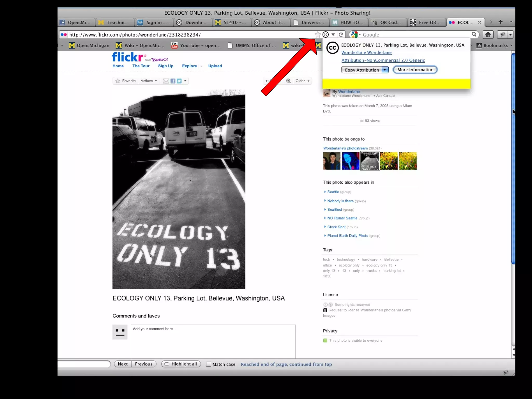Toggle the Match case checkbox
532x399 pixels.
pos(208,364)
